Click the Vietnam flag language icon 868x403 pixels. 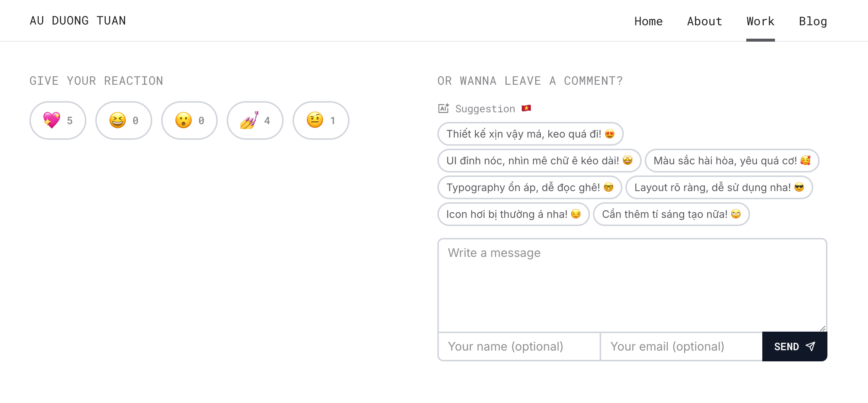tap(526, 108)
